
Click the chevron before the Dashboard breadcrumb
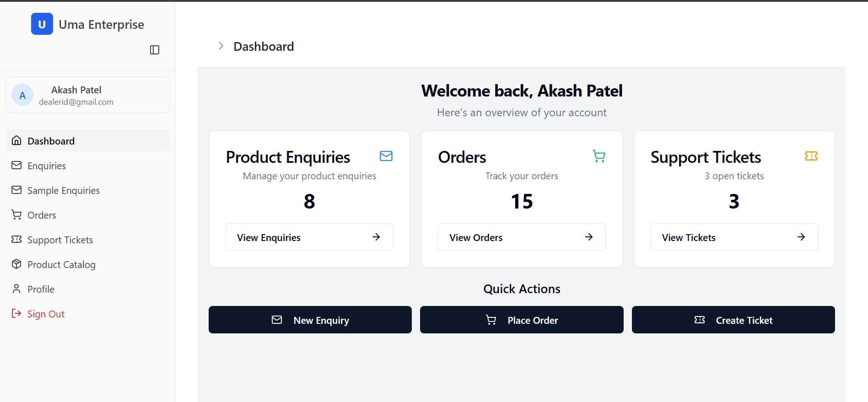coord(221,46)
